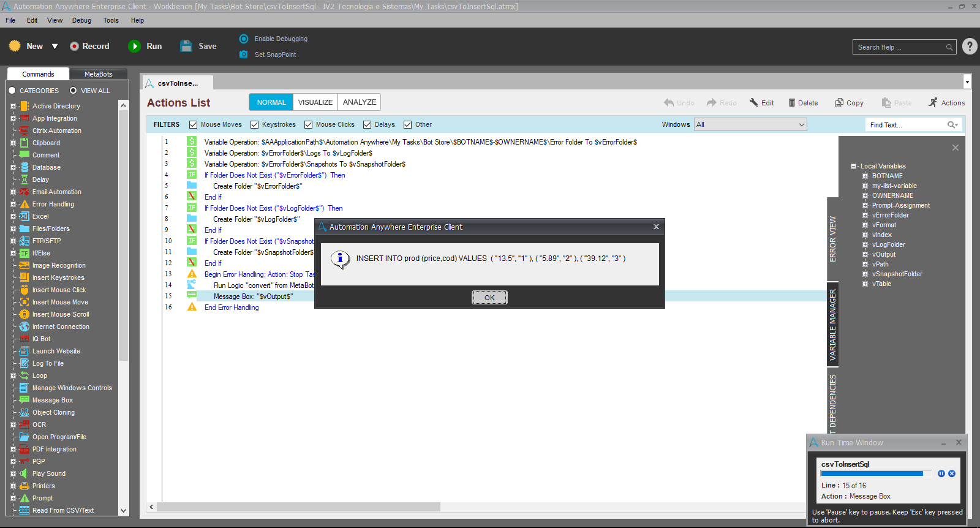
Task: Select the vTable variable
Action: pos(881,284)
